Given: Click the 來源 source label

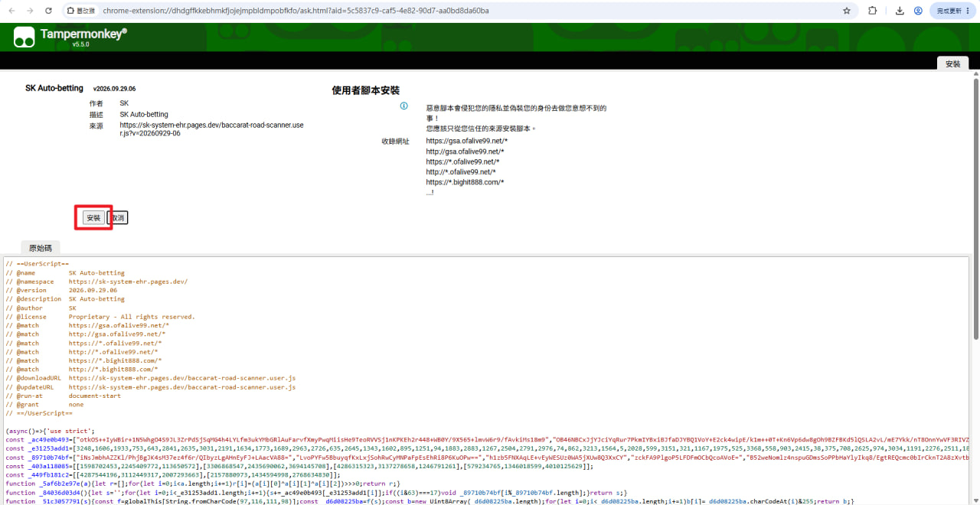Looking at the screenshot, I should point(96,125).
